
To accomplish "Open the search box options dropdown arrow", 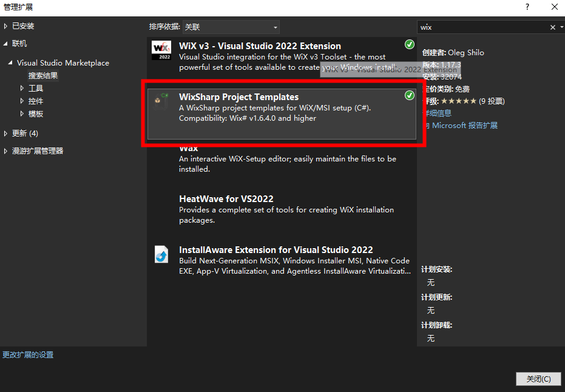I will [x=562, y=27].
